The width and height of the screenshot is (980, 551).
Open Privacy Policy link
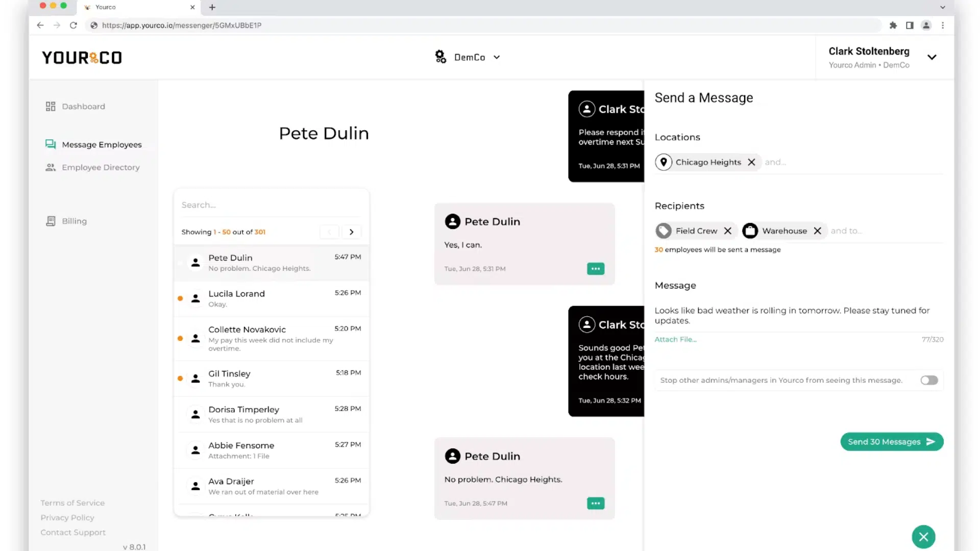67,517
